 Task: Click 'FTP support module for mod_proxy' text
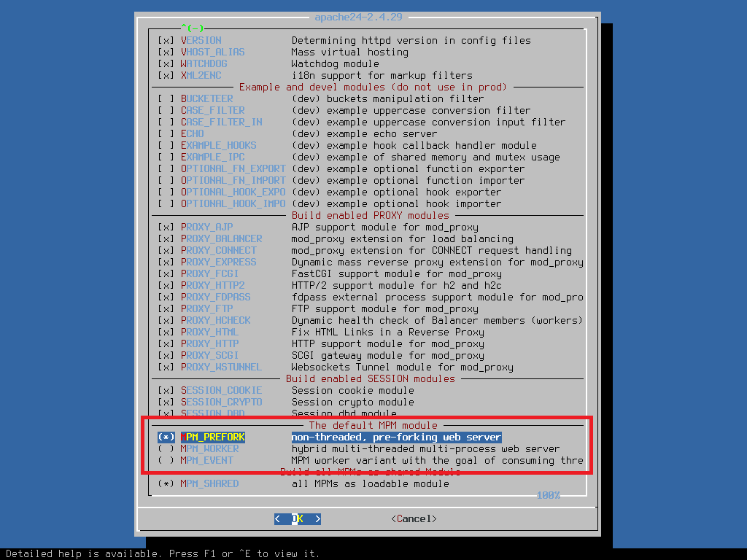[x=385, y=308]
